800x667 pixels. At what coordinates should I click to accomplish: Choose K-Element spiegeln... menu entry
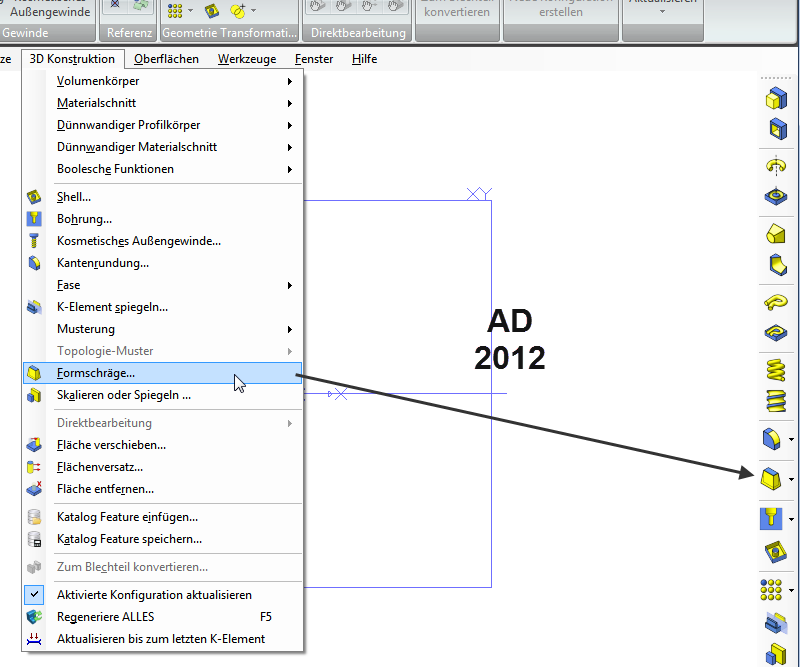coord(163,307)
